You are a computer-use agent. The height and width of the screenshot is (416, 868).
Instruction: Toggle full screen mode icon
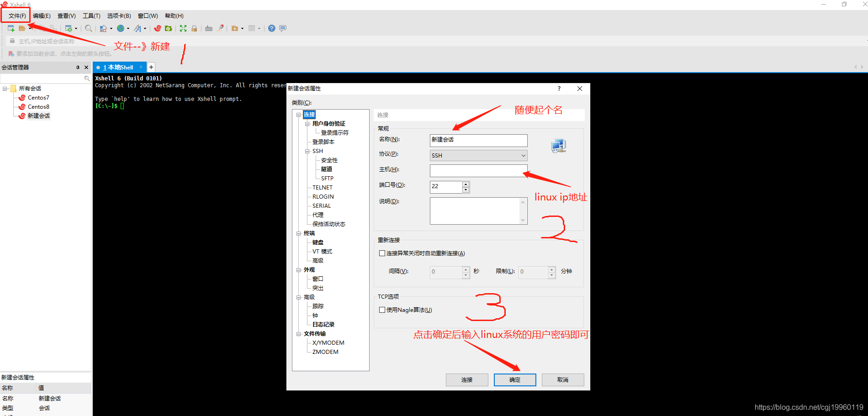(x=183, y=28)
